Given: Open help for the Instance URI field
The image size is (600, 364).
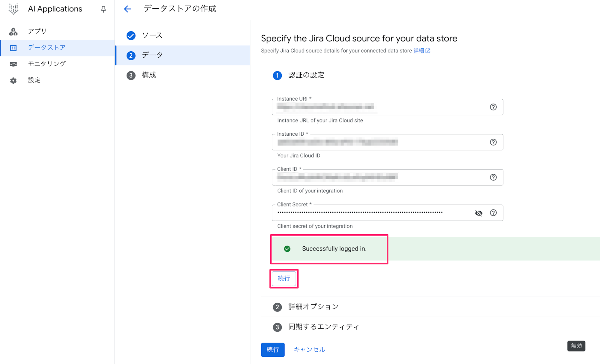Looking at the screenshot, I should tap(493, 107).
